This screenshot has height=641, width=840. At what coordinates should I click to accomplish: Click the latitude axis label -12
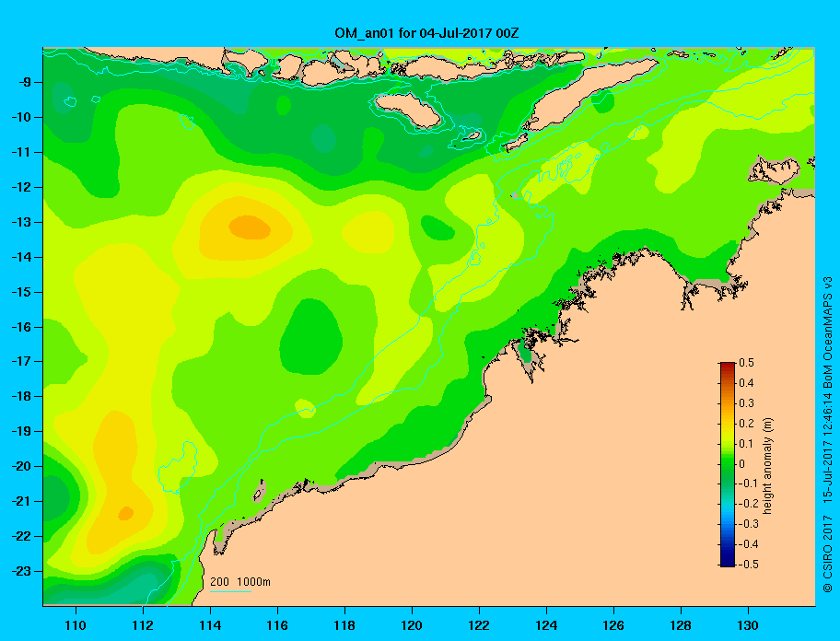(20, 188)
